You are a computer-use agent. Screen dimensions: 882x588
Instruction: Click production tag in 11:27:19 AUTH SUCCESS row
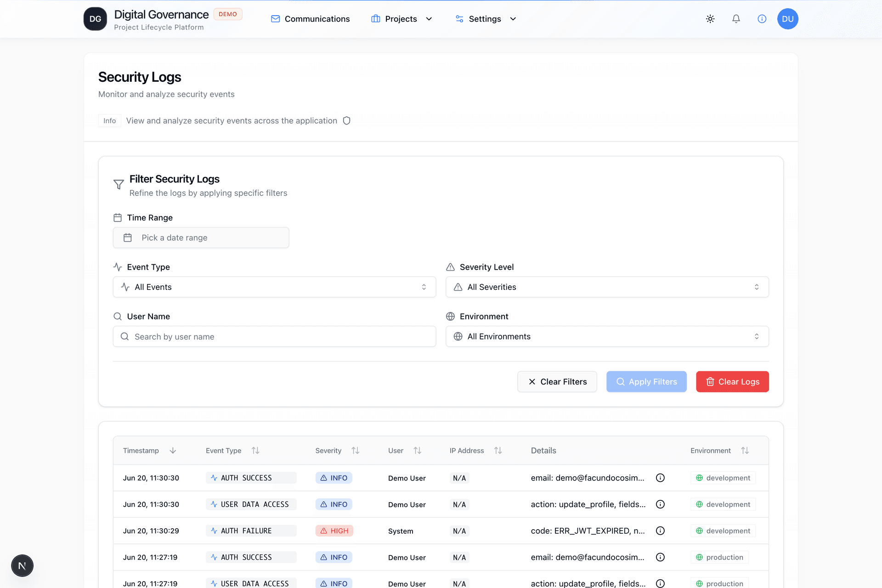720,557
